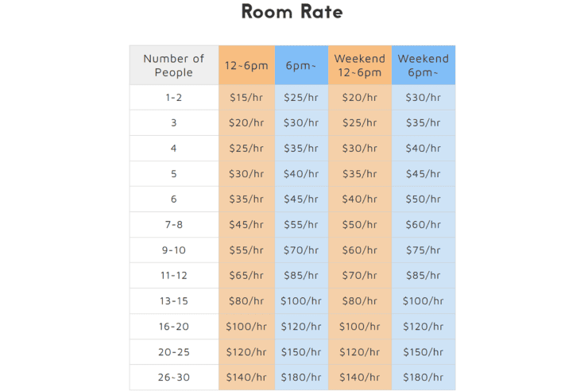Select the Weekend 6pm~ header

(424, 65)
